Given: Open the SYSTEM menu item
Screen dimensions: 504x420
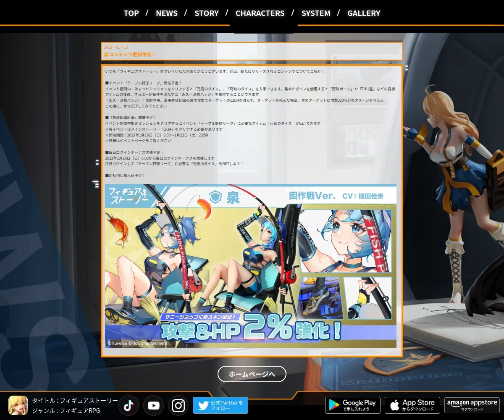Looking at the screenshot, I should tap(316, 13).
